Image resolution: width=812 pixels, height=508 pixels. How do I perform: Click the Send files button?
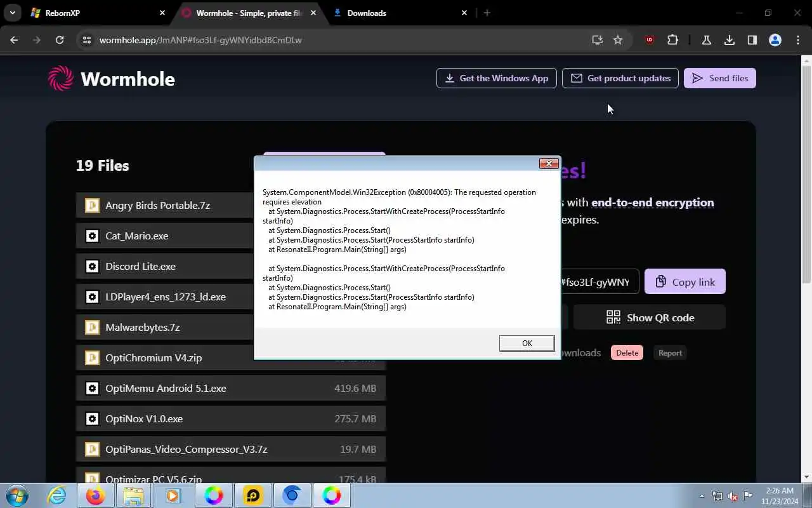pyautogui.click(x=720, y=78)
